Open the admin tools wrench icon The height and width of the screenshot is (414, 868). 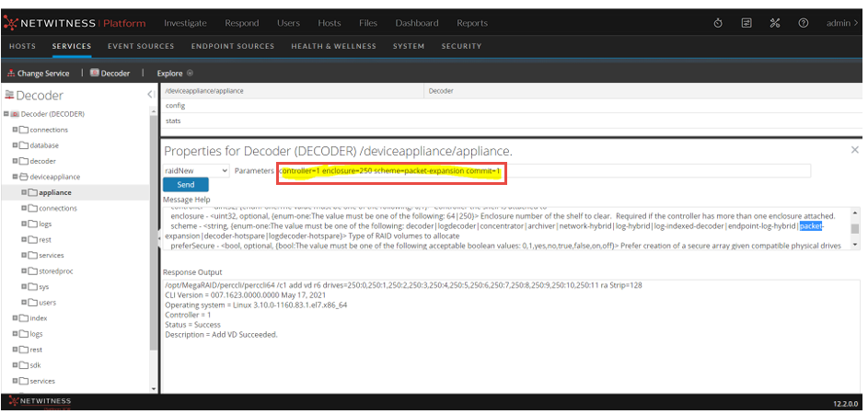[775, 23]
